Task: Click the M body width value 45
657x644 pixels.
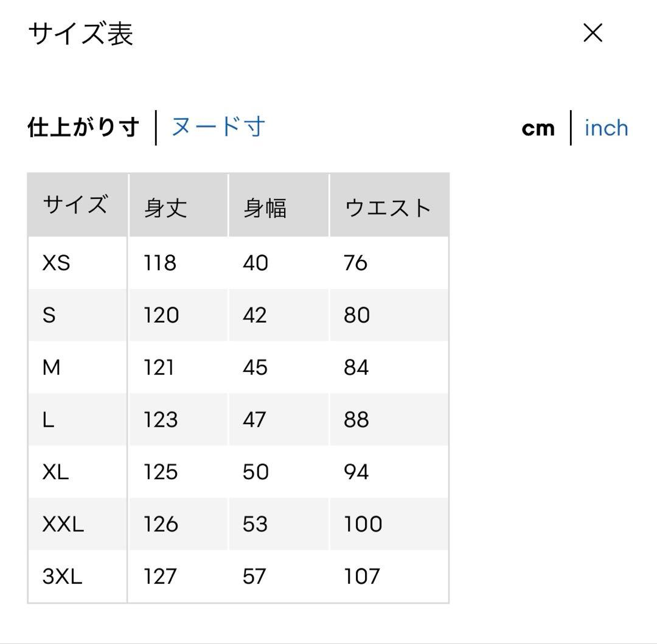Action: tap(255, 367)
